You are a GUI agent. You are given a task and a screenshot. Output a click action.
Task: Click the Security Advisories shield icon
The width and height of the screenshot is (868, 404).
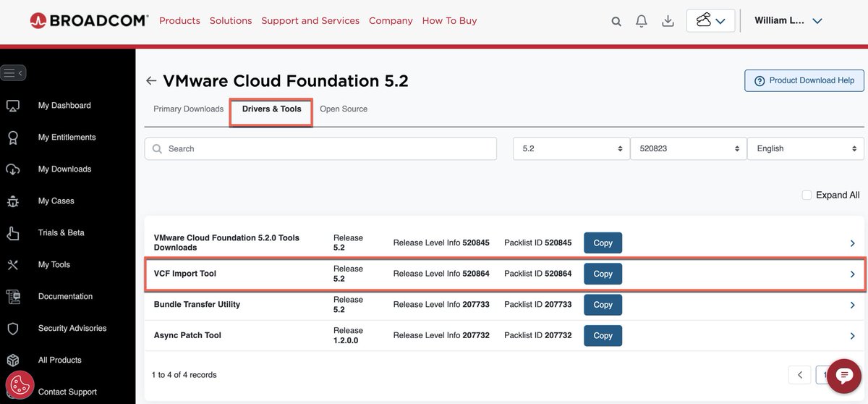click(13, 329)
